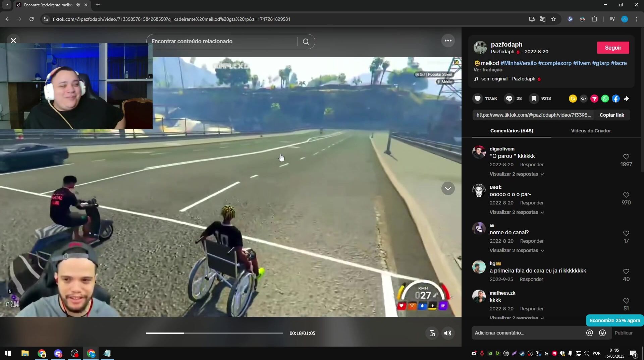The image size is (644, 360).
Task: Follow pazfodaph with Seguir button
Action: click(x=613, y=48)
